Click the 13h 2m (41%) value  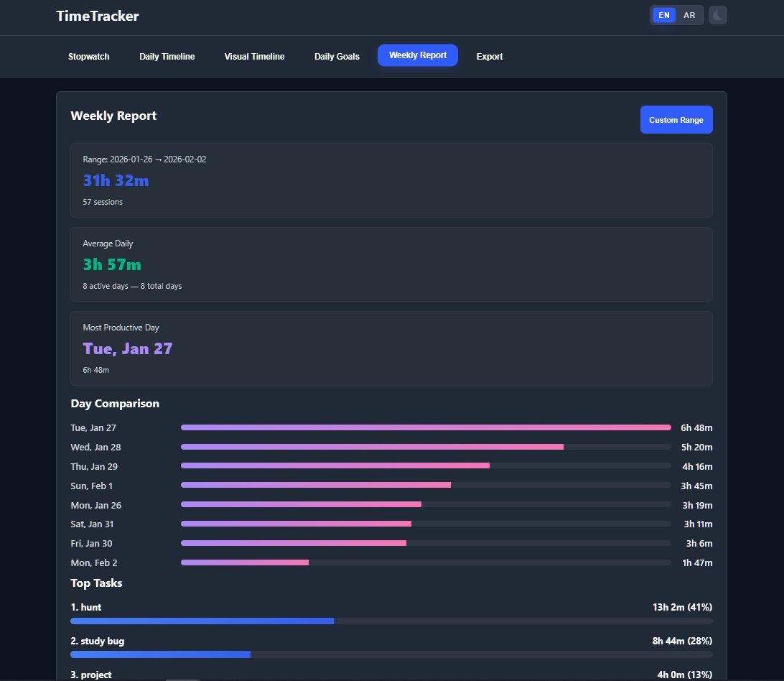click(683, 607)
